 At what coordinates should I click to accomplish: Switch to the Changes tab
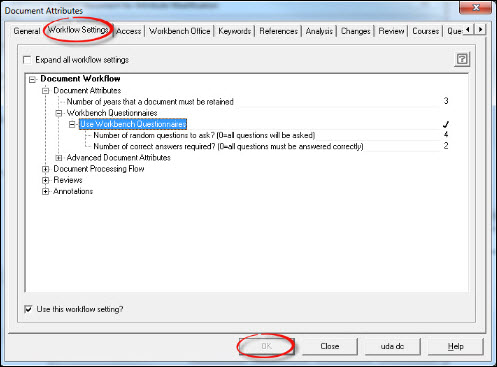click(x=356, y=31)
